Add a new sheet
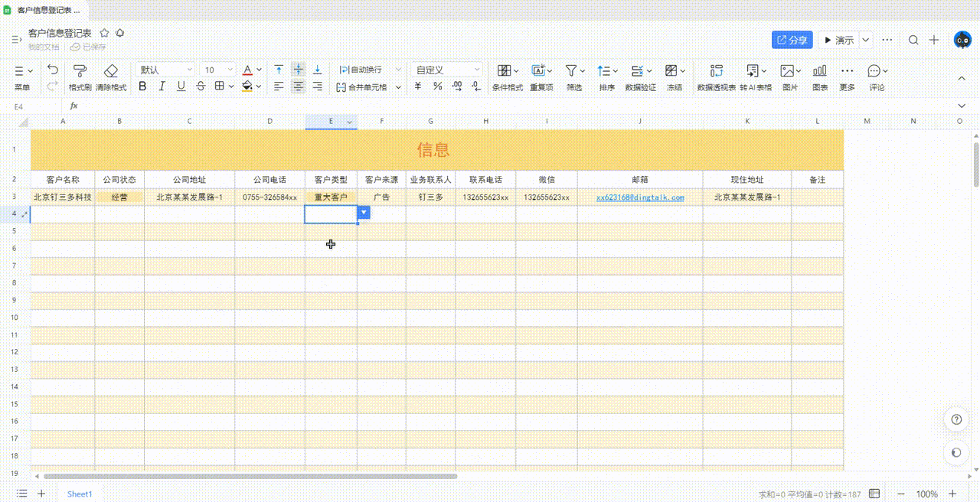This screenshot has height=502, width=980. pyautogui.click(x=41, y=494)
